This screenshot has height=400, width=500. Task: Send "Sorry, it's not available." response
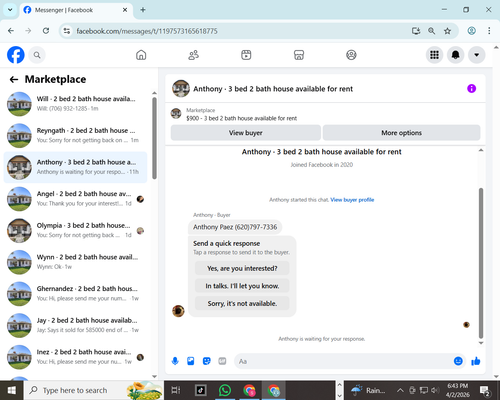[x=242, y=304]
